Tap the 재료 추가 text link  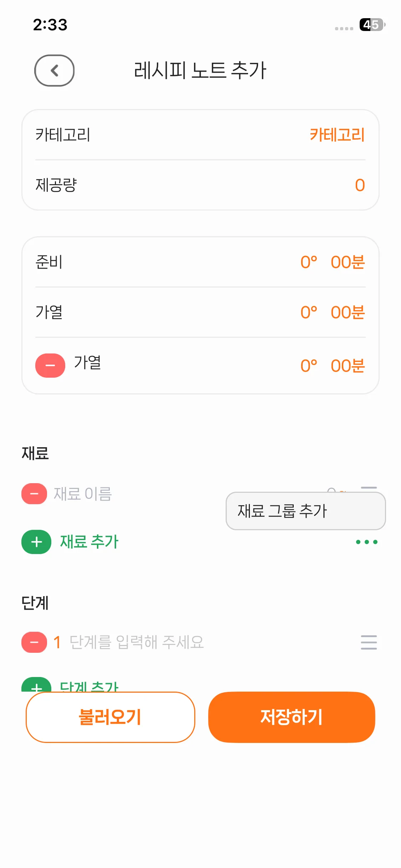pos(89,542)
